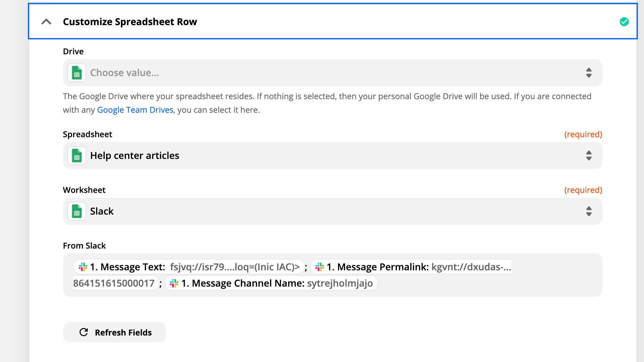
Task: Click the circular refresh arrow icon
Action: point(84,332)
